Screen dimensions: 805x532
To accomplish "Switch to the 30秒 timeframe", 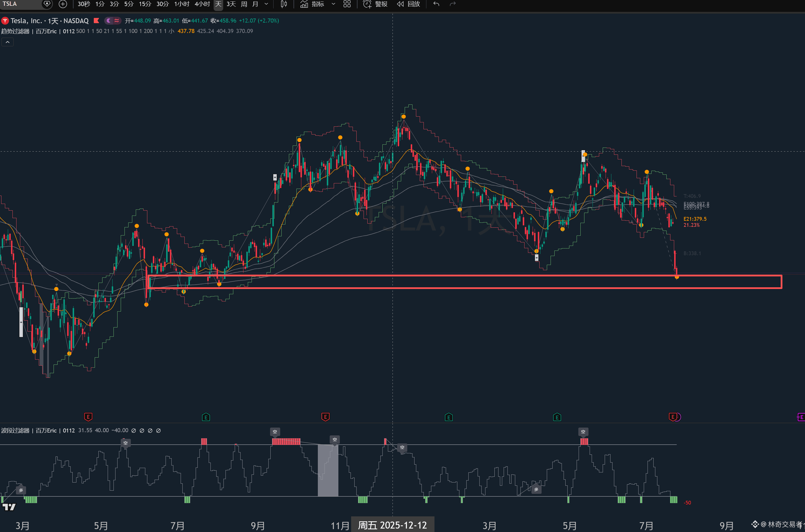I will coord(84,4).
